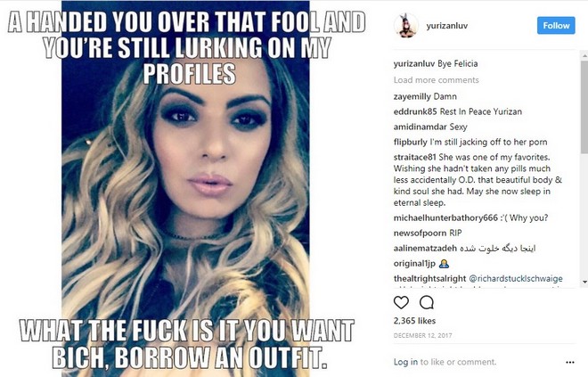Click the scrollbar up arrow
This screenshot has width=588, height=377.
pos(584,56)
